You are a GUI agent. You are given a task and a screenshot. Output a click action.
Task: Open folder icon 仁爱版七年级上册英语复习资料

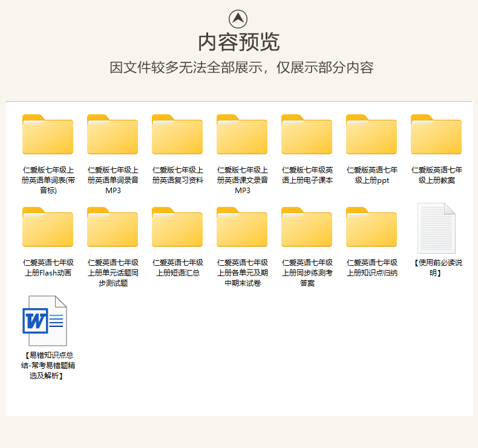point(177,134)
